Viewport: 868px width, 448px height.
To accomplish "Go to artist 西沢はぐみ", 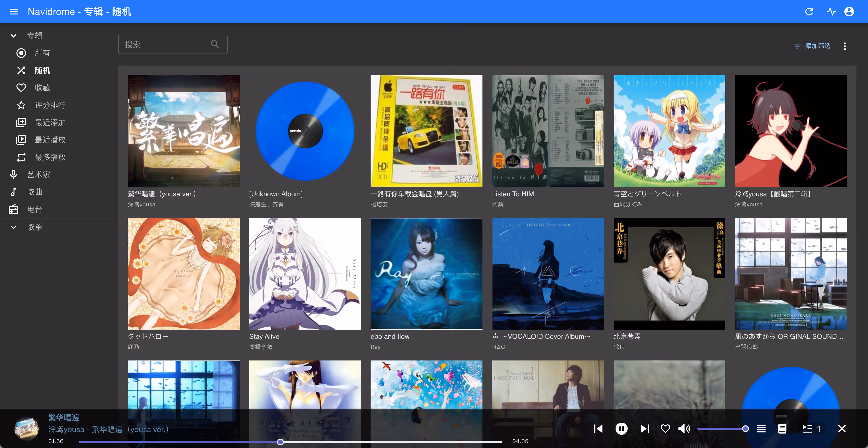I will [x=628, y=204].
